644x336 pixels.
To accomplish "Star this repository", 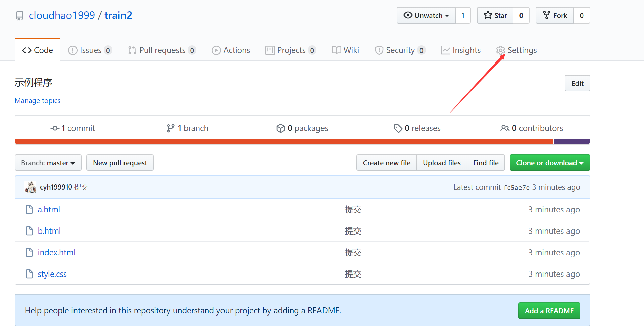I will pyautogui.click(x=495, y=15).
